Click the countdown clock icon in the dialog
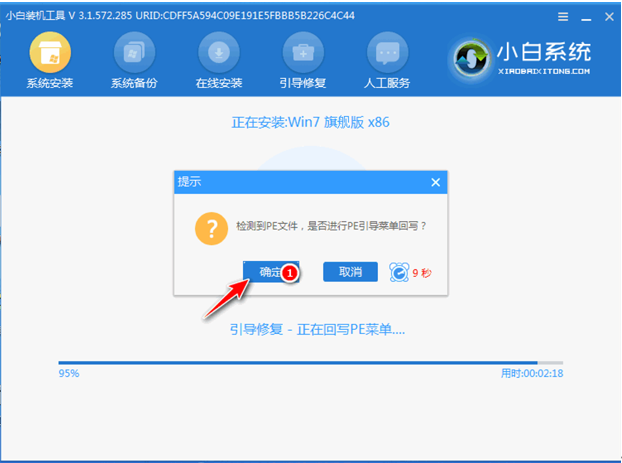This screenshot has height=463, width=622. pyautogui.click(x=398, y=272)
